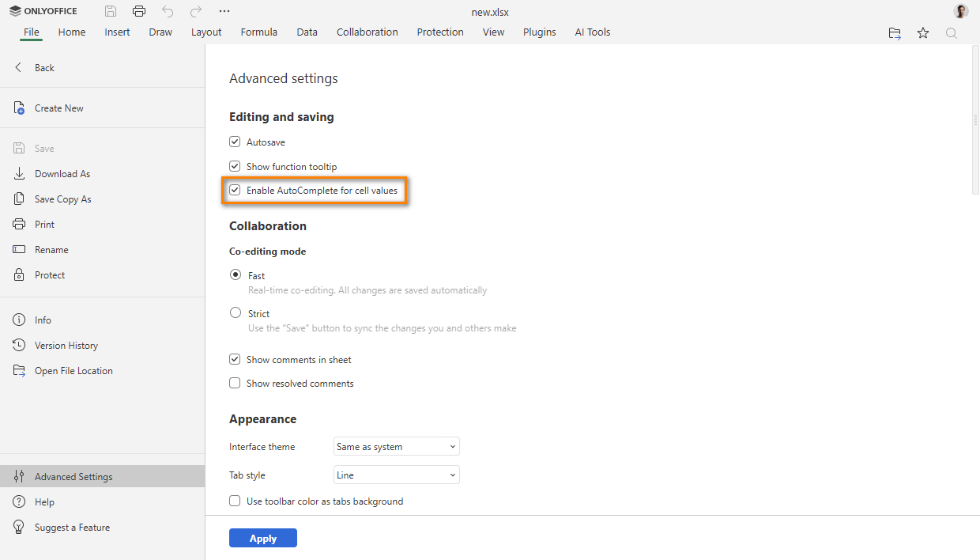The height and width of the screenshot is (560, 980).
Task: Click the Print icon in title bar
Action: pos(139,11)
